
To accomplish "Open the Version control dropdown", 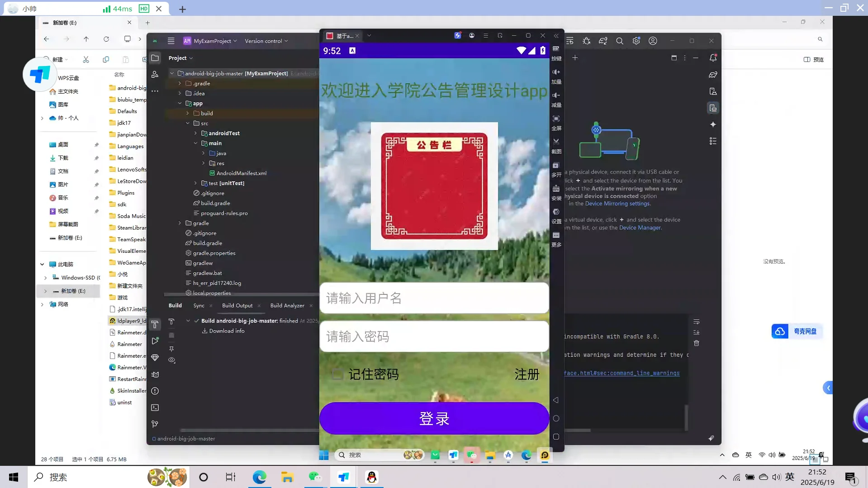I will [266, 41].
